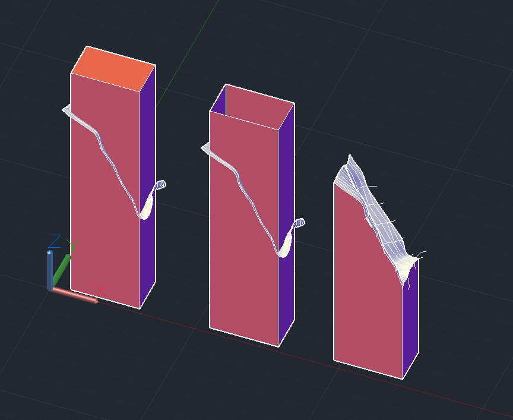Select the curled surface end beside the middle box

(291, 236)
